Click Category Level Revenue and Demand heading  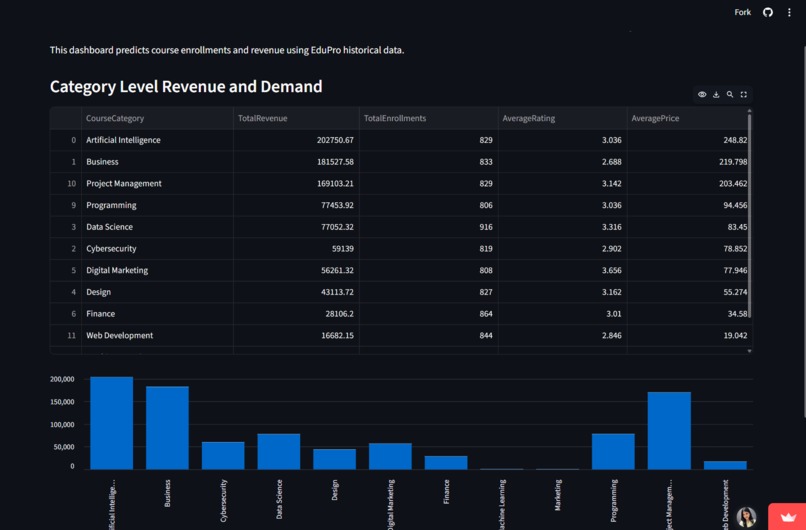(186, 87)
